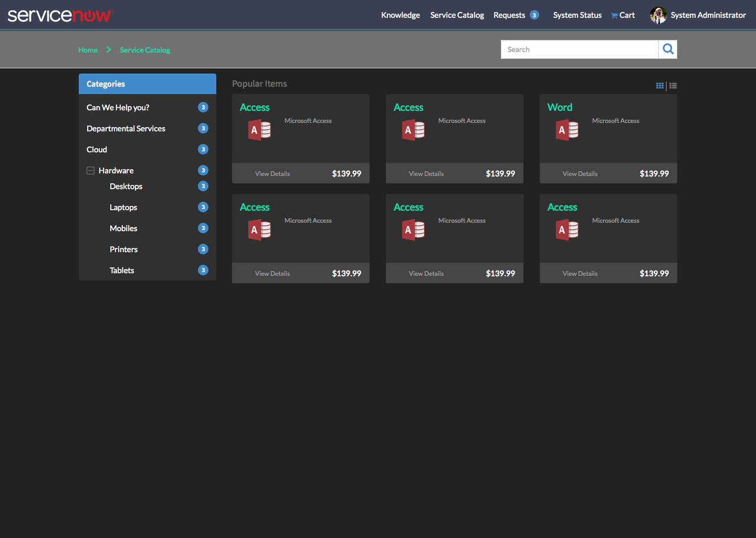This screenshot has height=538, width=756.
Task: Click the ServiceNow logo
Action: tap(60, 15)
